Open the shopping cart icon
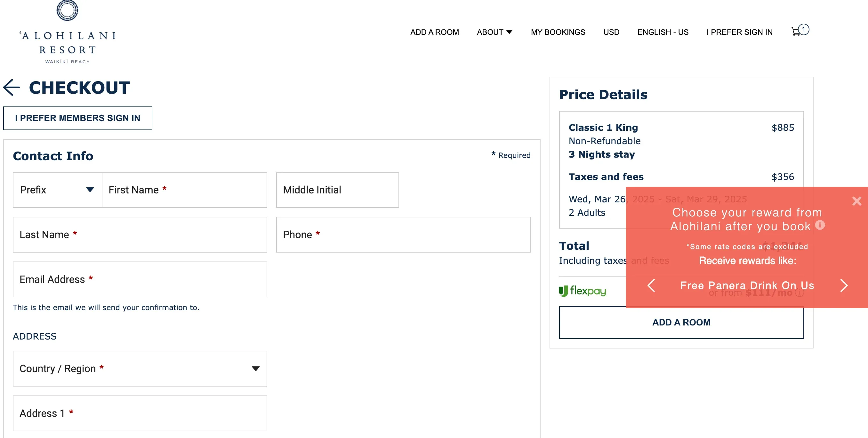The height and width of the screenshot is (438, 868). 799,31
